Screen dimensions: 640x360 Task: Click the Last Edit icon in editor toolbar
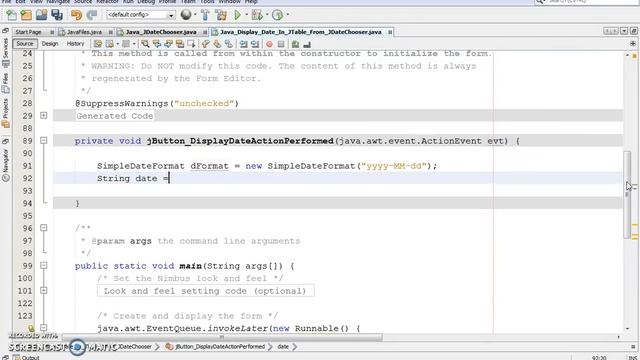98,44
